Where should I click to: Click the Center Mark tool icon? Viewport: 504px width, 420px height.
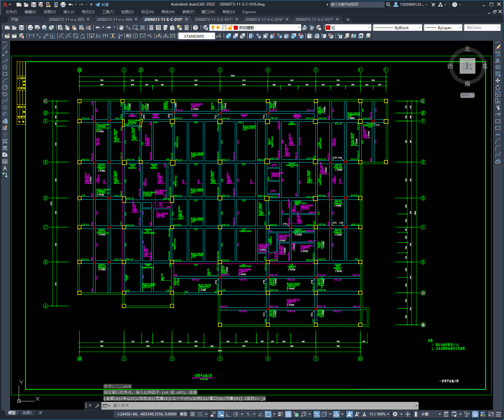coord(136,36)
